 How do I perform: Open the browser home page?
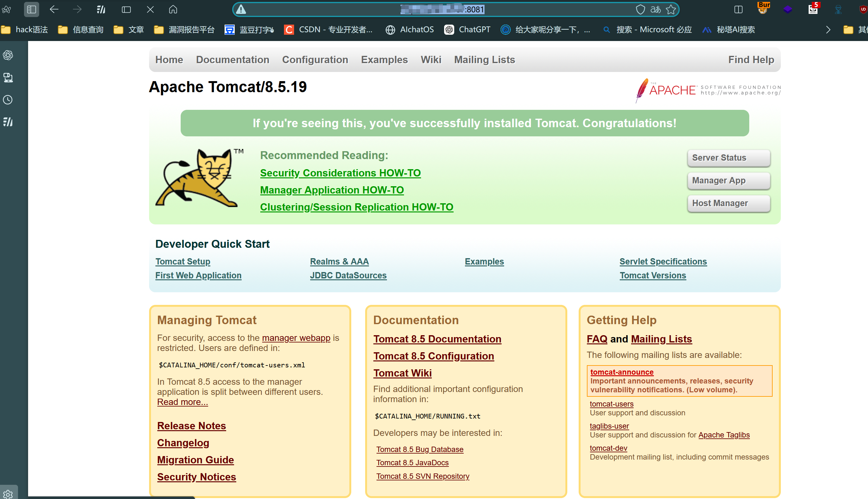(x=173, y=9)
